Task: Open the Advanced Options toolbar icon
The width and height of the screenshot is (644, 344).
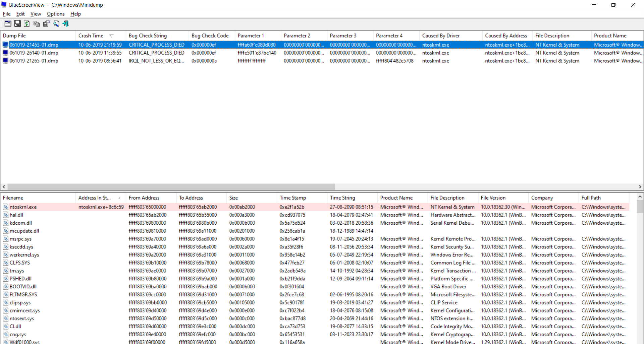Action: 8,23
